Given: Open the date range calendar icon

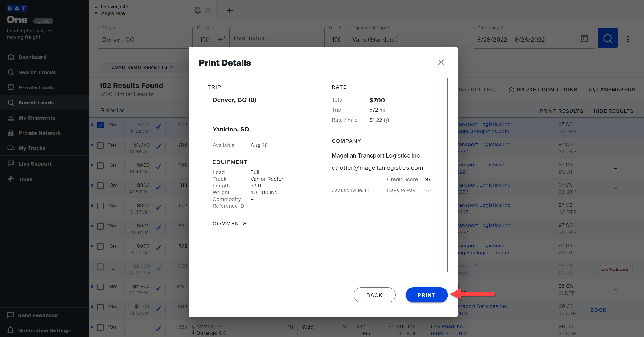Looking at the screenshot, I should pos(584,39).
